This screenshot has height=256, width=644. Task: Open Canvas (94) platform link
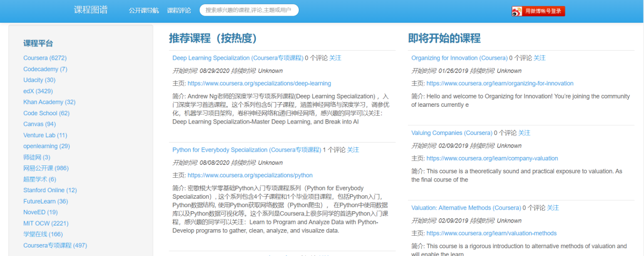(x=39, y=124)
